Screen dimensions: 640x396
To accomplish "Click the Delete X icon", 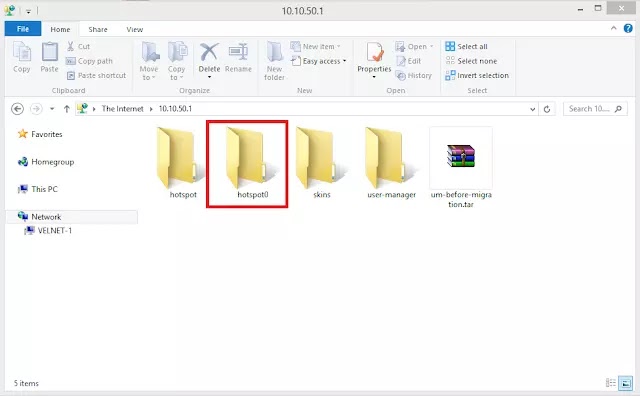I will tap(209, 52).
